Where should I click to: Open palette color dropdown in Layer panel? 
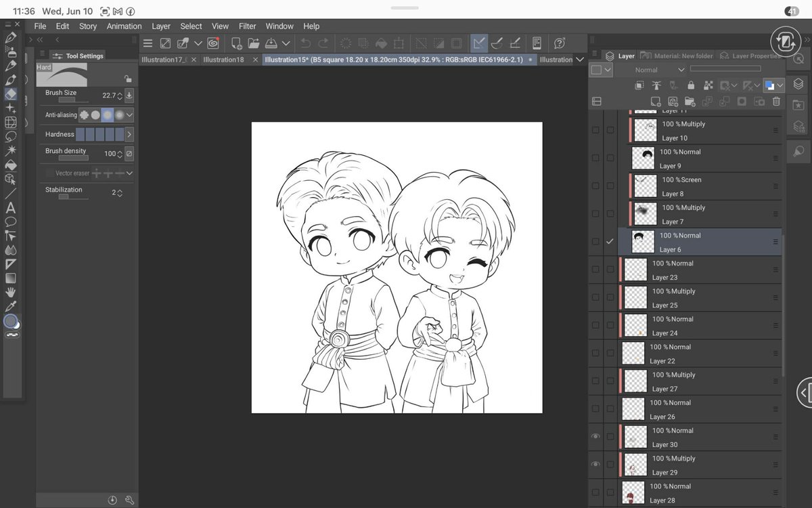click(x=608, y=70)
